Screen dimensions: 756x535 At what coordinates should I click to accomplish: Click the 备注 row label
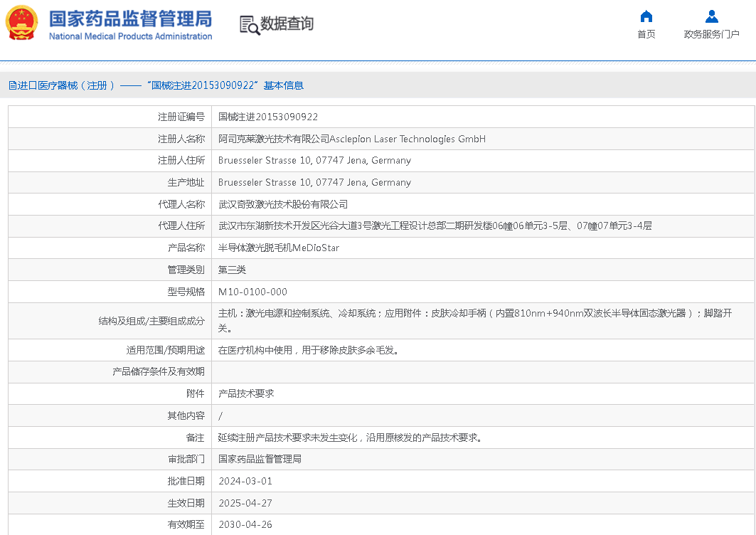[196, 438]
